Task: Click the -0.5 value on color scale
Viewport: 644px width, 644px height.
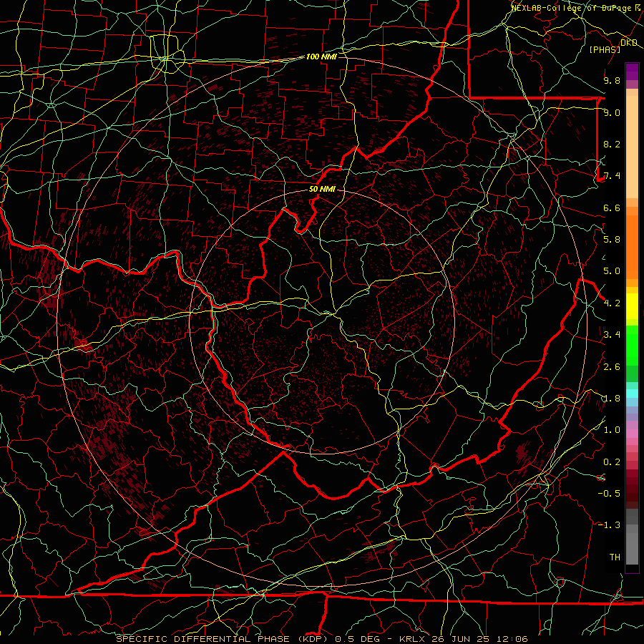Action: pyautogui.click(x=609, y=494)
